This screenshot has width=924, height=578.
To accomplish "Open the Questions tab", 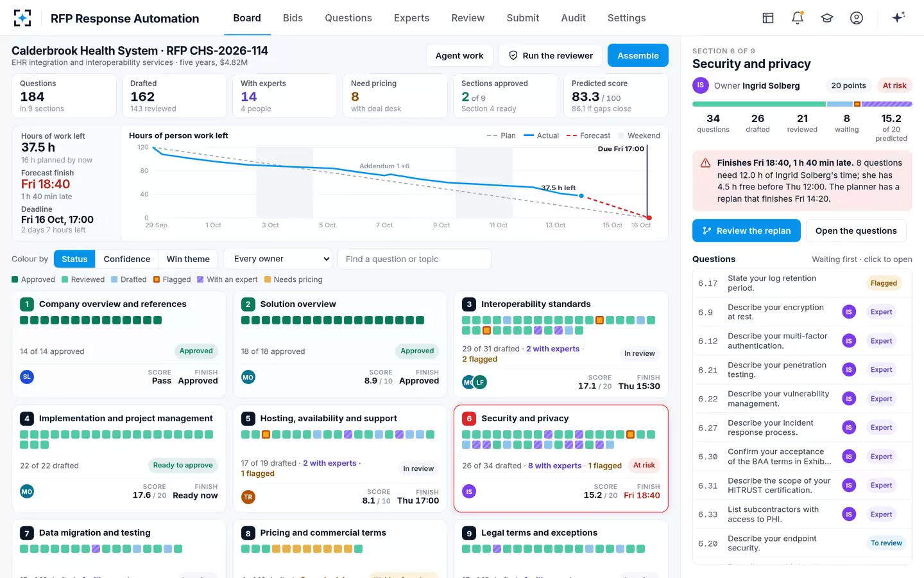I will click(348, 18).
